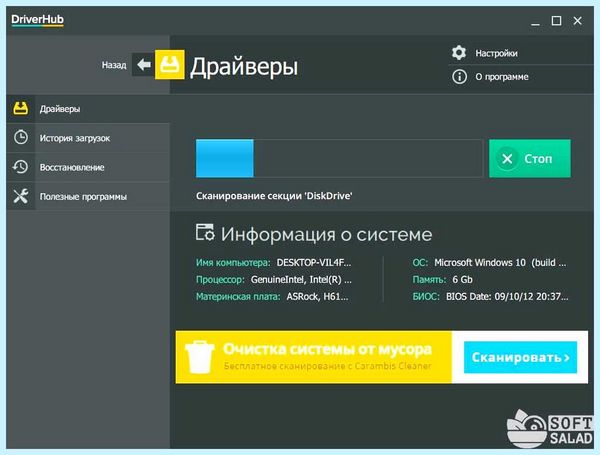Image resolution: width=600 pixels, height=455 pixels.
Task: Open История загрузок section
Action: click(88, 138)
